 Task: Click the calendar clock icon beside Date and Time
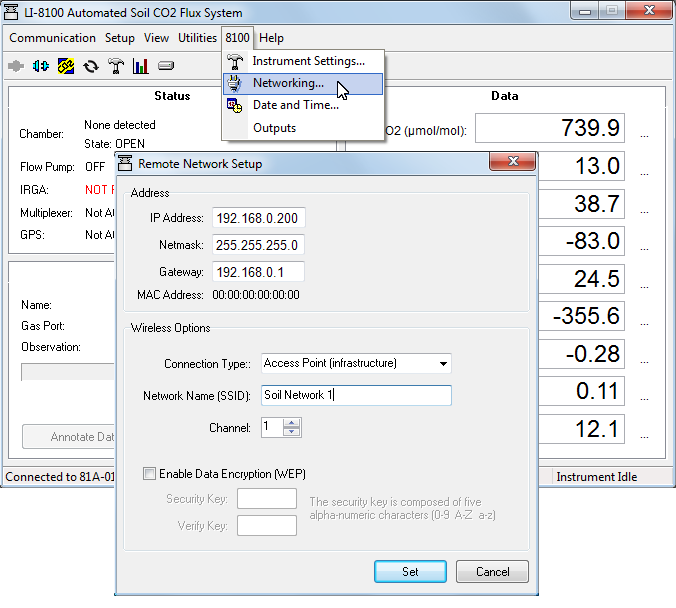pos(235,106)
